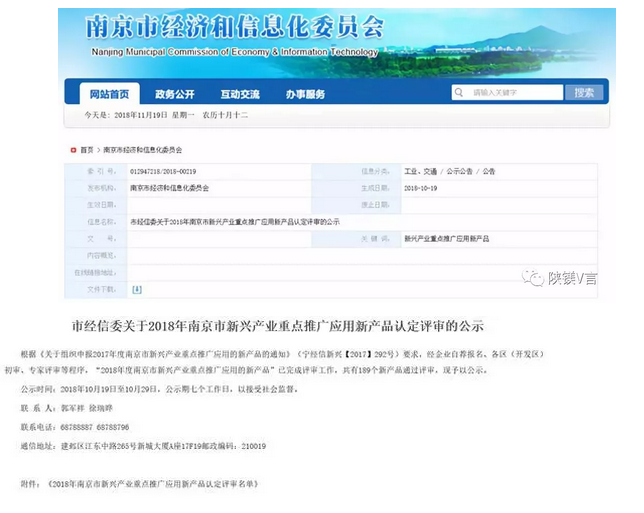Open the 办事服务 menu item
The image size is (644, 513).
(305, 94)
